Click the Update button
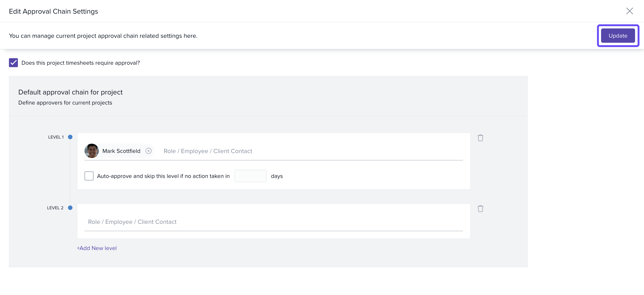 click(x=617, y=36)
